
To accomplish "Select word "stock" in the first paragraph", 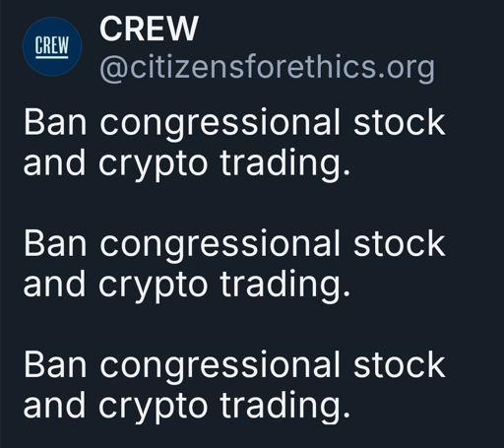I will (x=400, y=122).
